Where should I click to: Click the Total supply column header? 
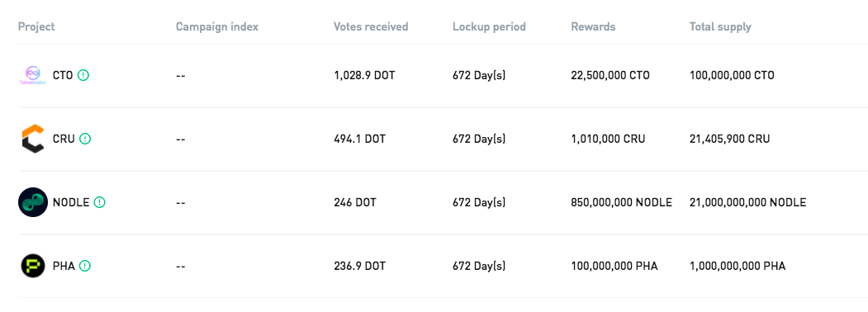click(720, 26)
